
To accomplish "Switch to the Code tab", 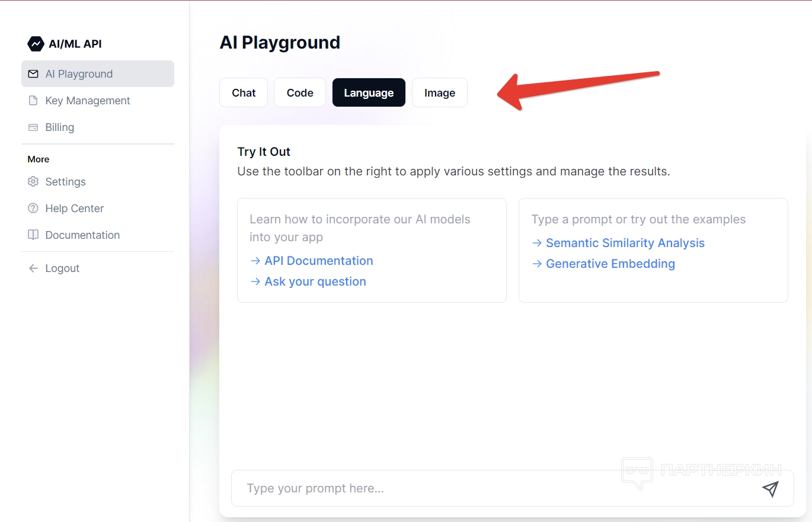I will tap(300, 93).
